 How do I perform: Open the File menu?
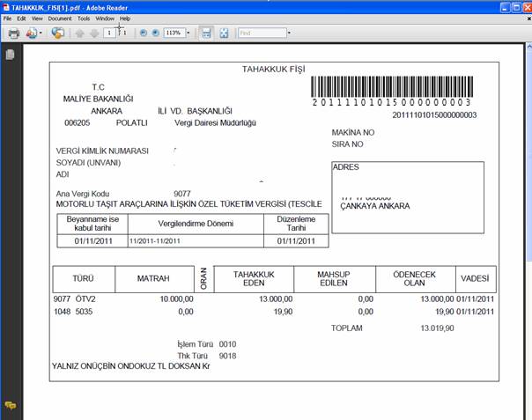pos(8,18)
